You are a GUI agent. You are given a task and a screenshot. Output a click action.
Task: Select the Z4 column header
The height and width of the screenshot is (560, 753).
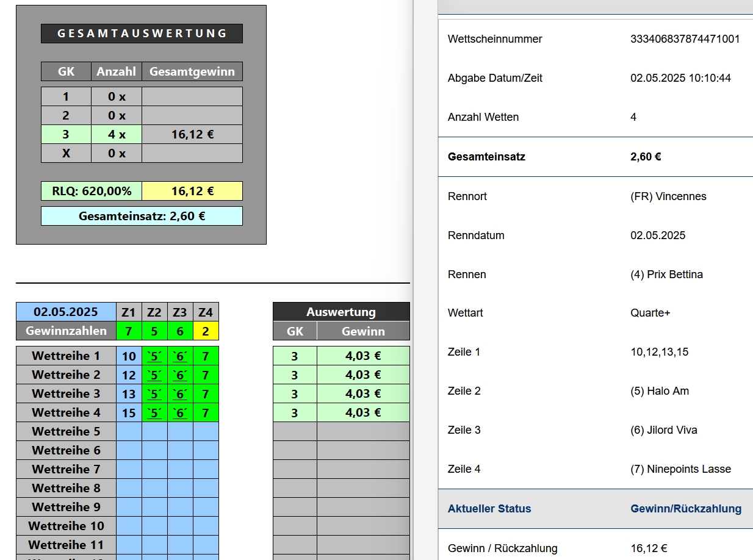(206, 312)
